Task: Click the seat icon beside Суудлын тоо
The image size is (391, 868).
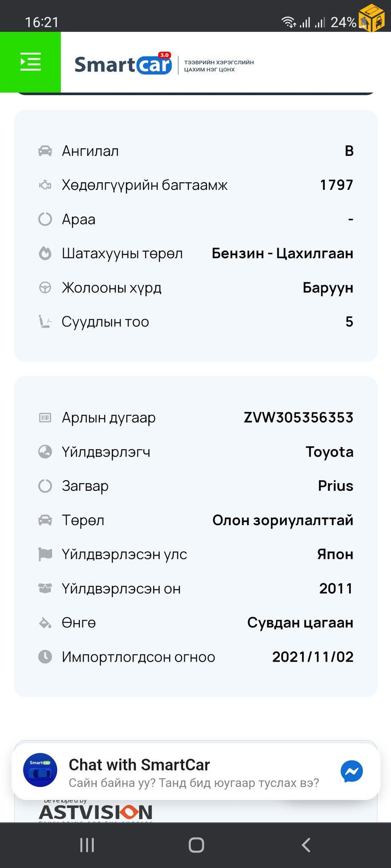Action: click(45, 322)
